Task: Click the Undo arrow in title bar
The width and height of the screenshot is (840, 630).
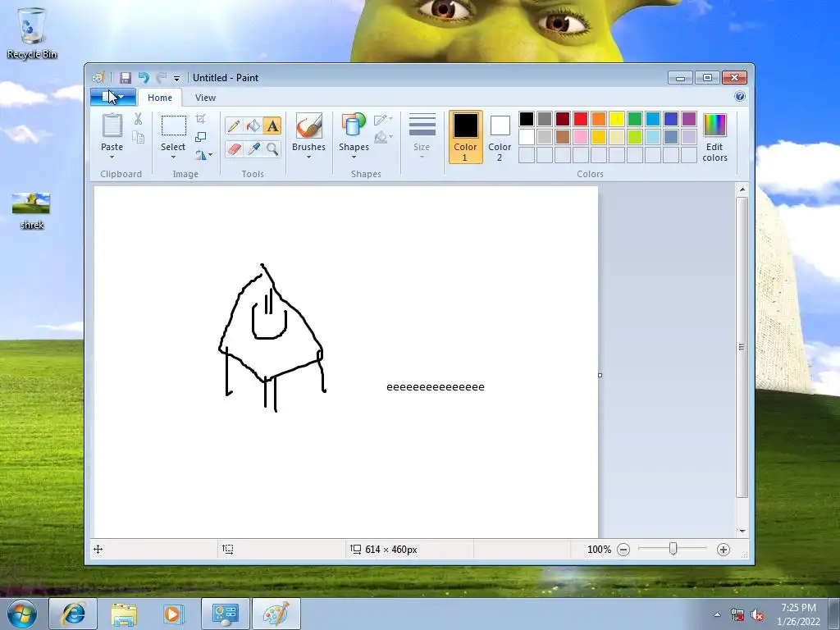Action: pyautogui.click(x=144, y=78)
